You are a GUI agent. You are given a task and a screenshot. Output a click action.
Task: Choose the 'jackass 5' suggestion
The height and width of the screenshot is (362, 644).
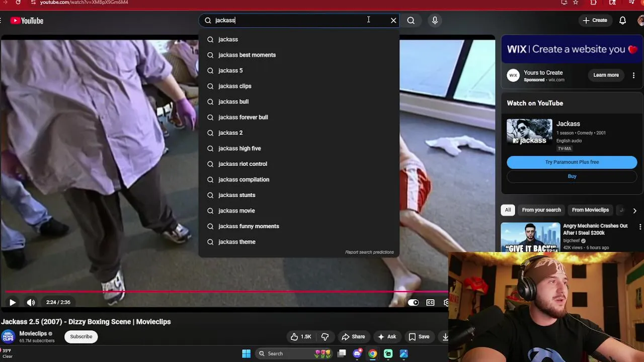299,70
